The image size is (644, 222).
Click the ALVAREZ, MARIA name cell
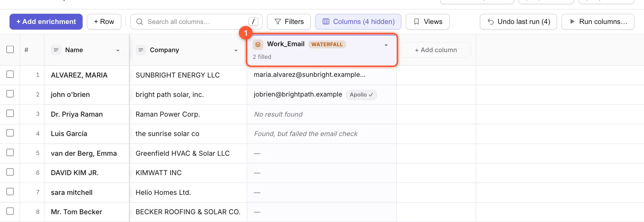(87, 75)
